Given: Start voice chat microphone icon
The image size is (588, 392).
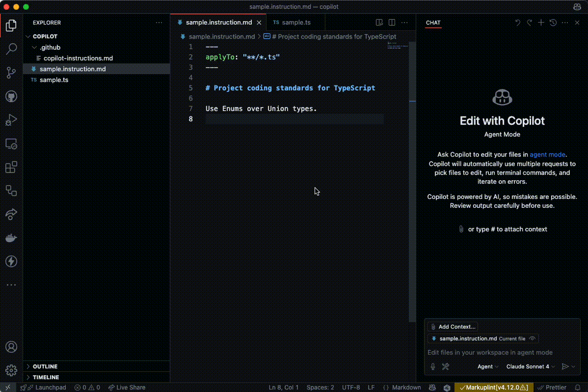Looking at the screenshot, I should pyautogui.click(x=433, y=366).
